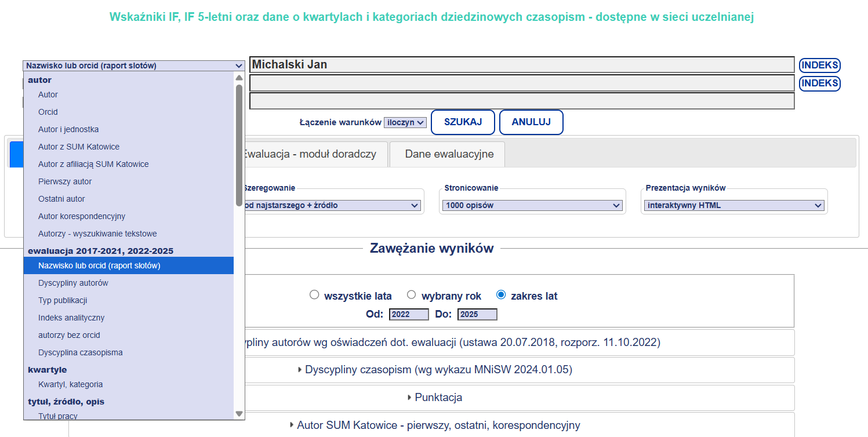Select 'Orcid' from the search list
Viewport: 868px width, 437px height.
click(48, 112)
